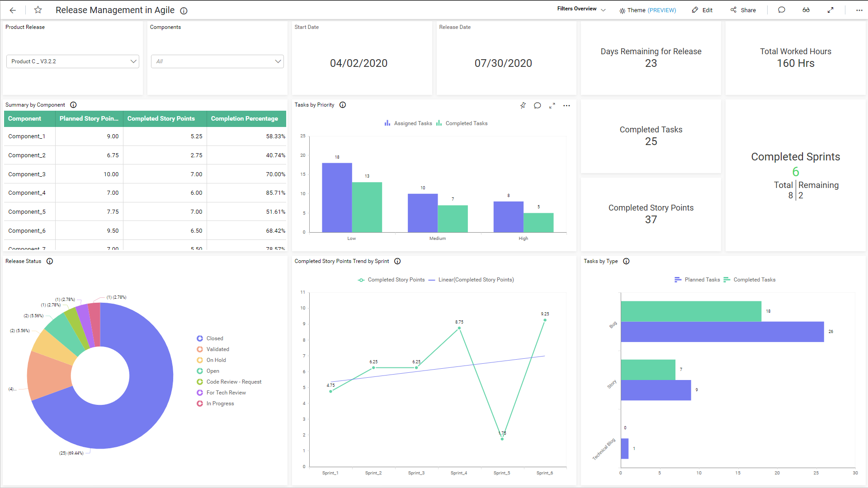The image size is (868, 488).
Task: Click the back arrow to exit the dashboard
Action: (12, 10)
